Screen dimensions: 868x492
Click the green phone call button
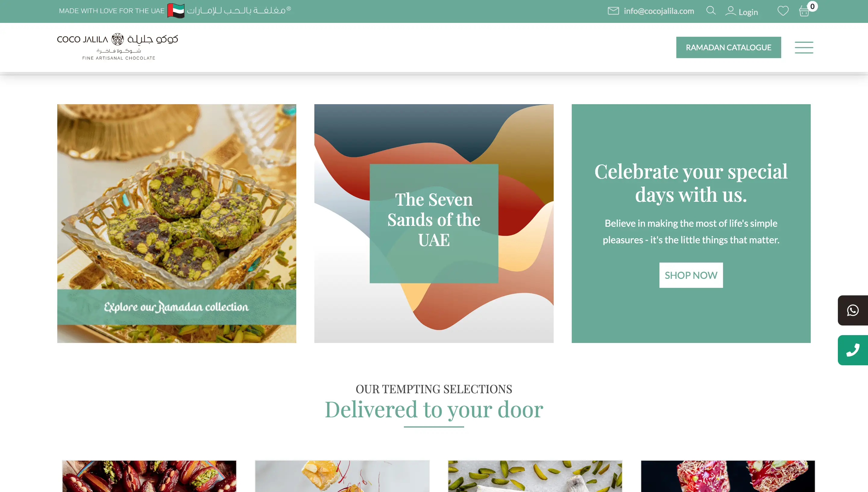pos(853,350)
